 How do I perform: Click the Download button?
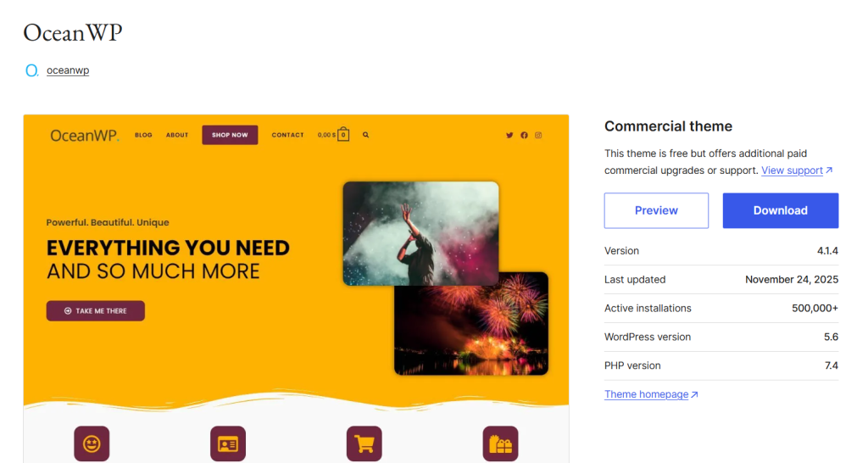pyautogui.click(x=780, y=210)
